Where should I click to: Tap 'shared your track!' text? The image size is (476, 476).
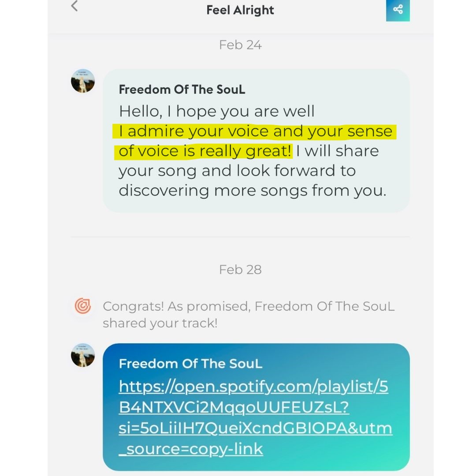[160, 323]
